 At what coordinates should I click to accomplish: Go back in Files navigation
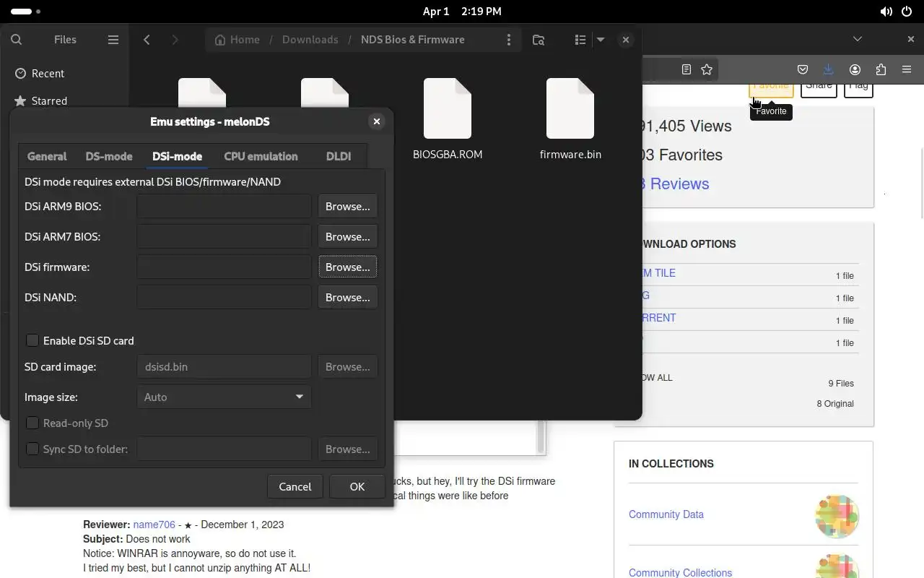(x=147, y=40)
